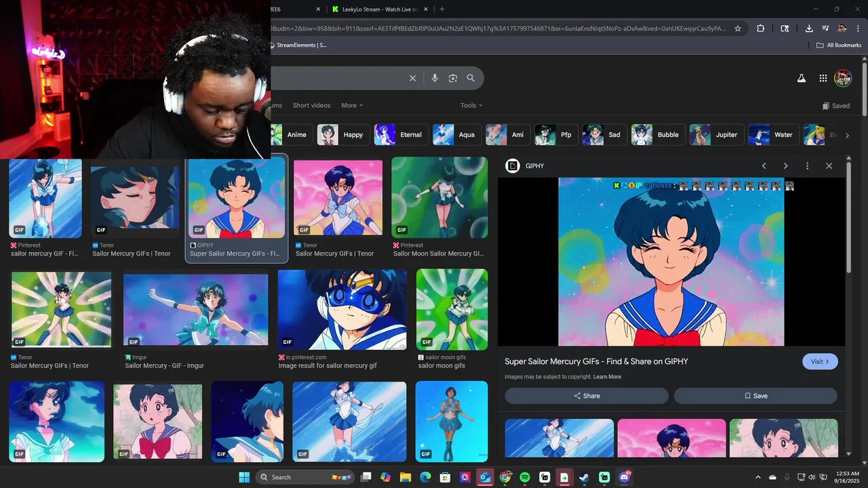Filter images by the Happy chip
The width and height of the screenshot is (868, 488).
pos(343,135)
